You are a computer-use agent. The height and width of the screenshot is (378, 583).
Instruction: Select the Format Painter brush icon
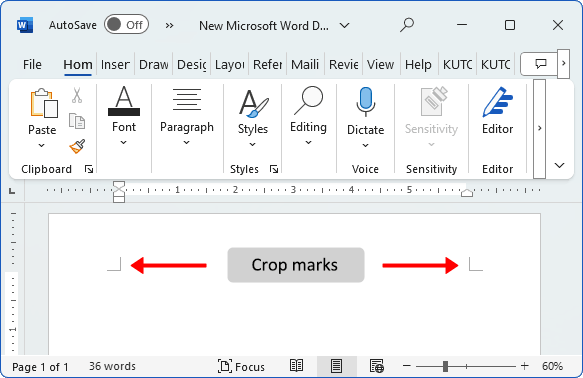(77, 146)
